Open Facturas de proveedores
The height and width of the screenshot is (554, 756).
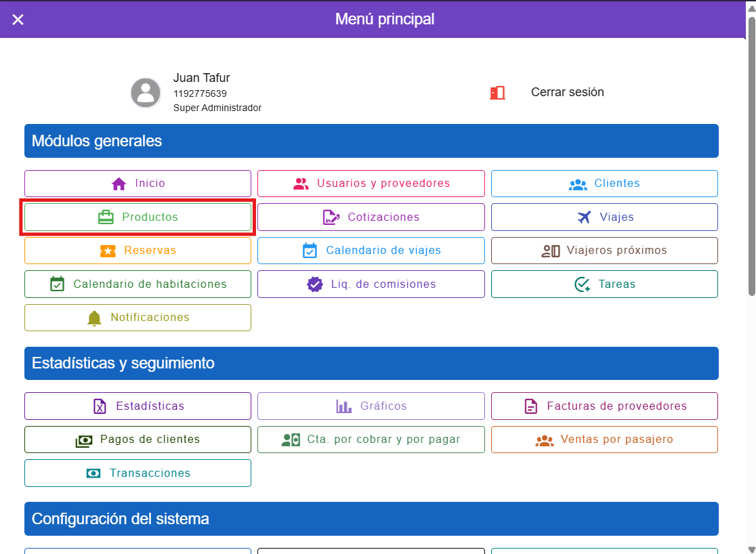click(x=604, y=406)
